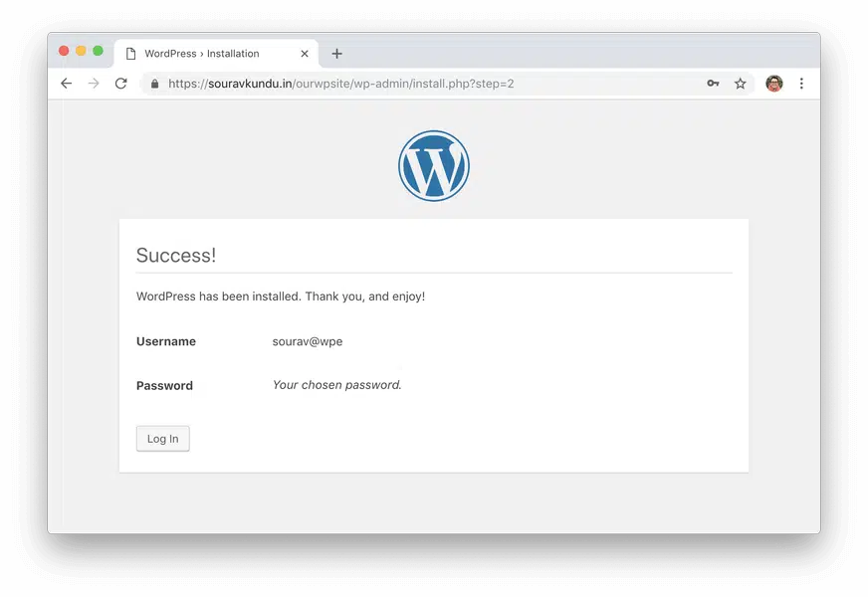Maximize window with the green button
This screenshot has width=868, height=597.
tap(98, 51)
